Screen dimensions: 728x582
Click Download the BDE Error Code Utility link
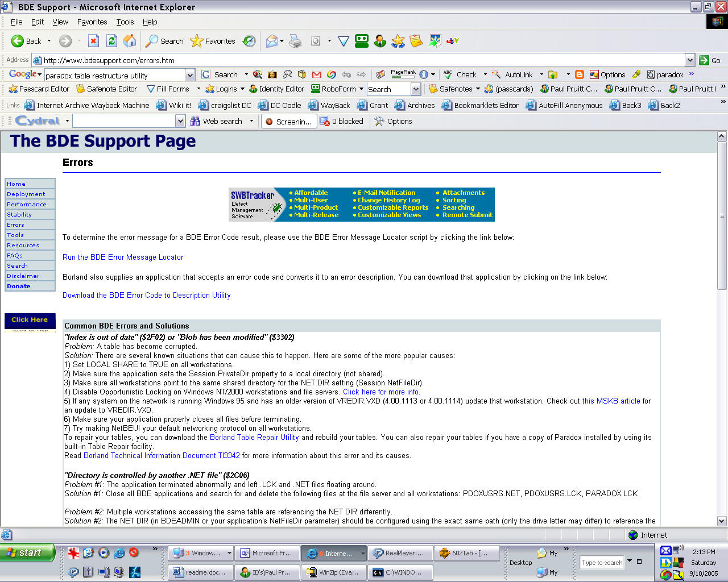pos(147,295)
